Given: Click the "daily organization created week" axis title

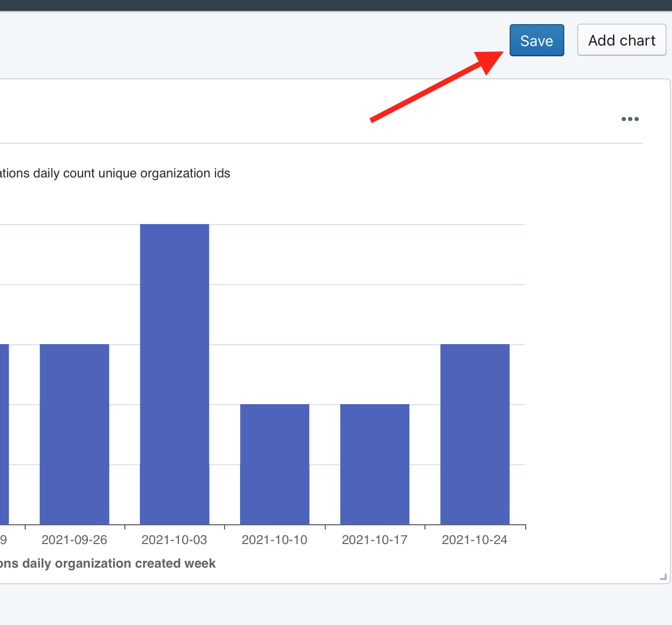Looking at the screenshot, I should 107,563.
